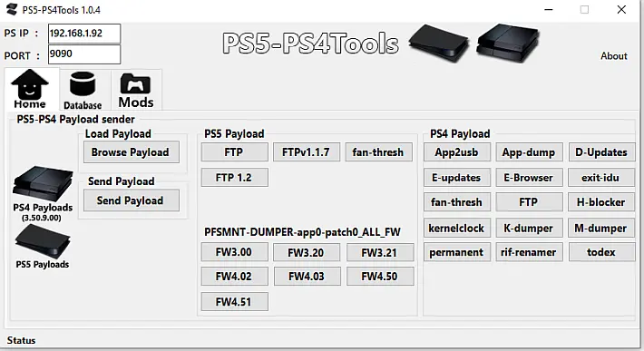Send the PS5 FTPv1.1.7 payload
Screen dimensions: 644x351
306,152
